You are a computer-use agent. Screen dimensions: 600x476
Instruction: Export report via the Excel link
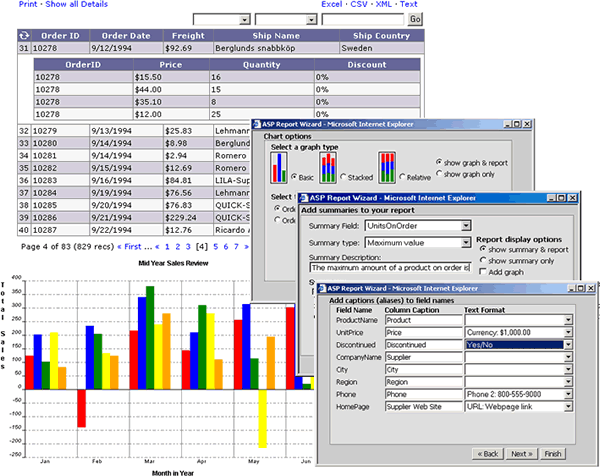pyautogui.click(x=335, y=5)
